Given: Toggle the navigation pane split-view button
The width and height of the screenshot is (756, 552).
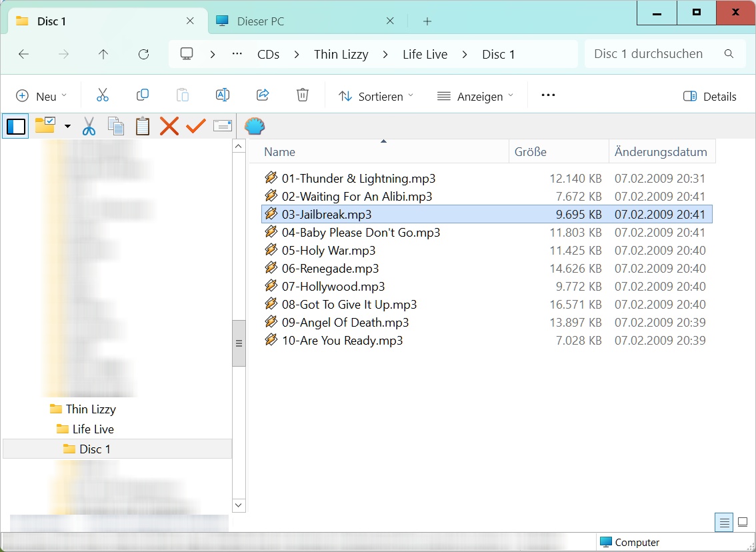Looking at the screenshot, I should pyautogui.click(x=15, y=126).
